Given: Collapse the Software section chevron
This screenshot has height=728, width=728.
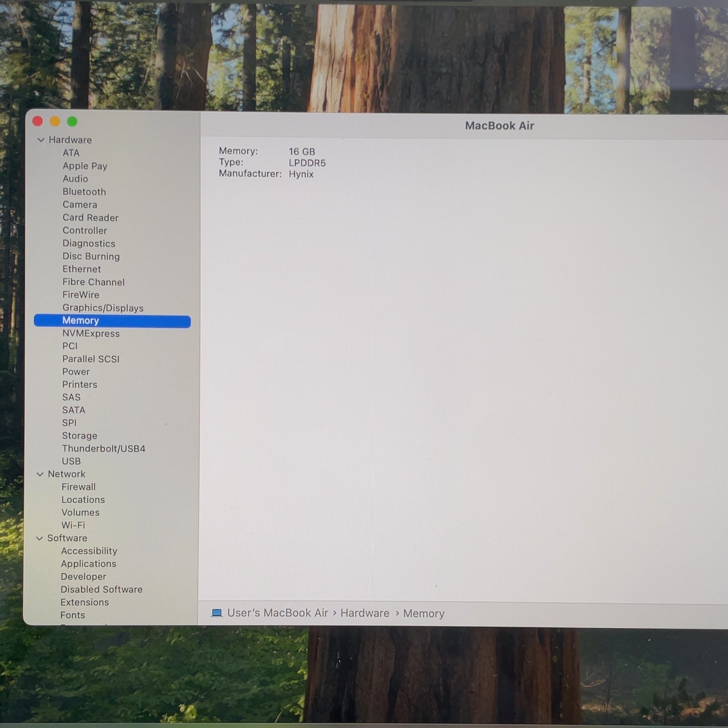Looking at the screenshot, I should (x=39, y=538).
